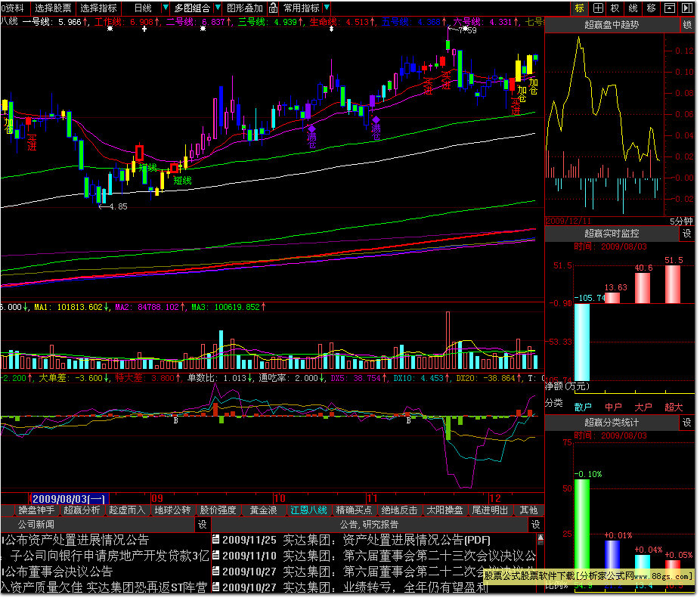Switch to the 精确买点 tab
This screenshot has height=598, width=700.
point(354,510)
